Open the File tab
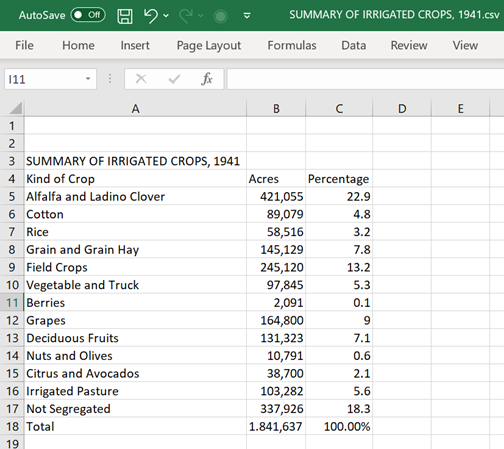 coord(24,45)
